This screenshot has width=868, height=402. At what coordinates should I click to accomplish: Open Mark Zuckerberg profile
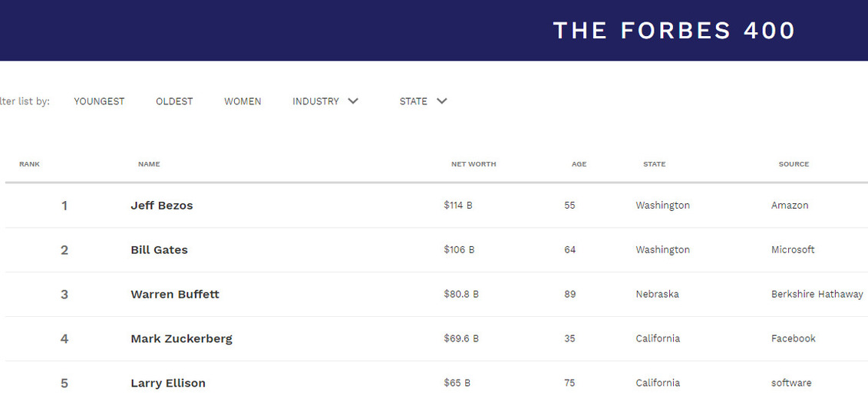tap(182, 339)
